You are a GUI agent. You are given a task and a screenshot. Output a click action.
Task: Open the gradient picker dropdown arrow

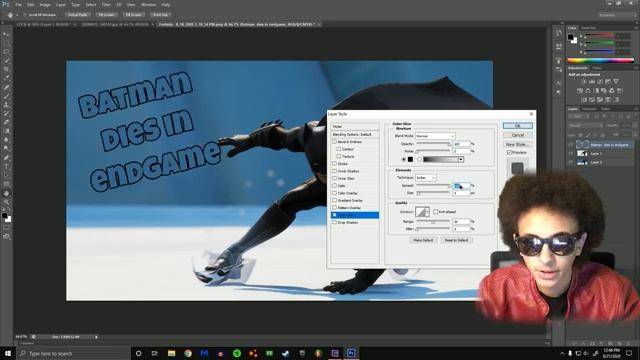point(461,159)
